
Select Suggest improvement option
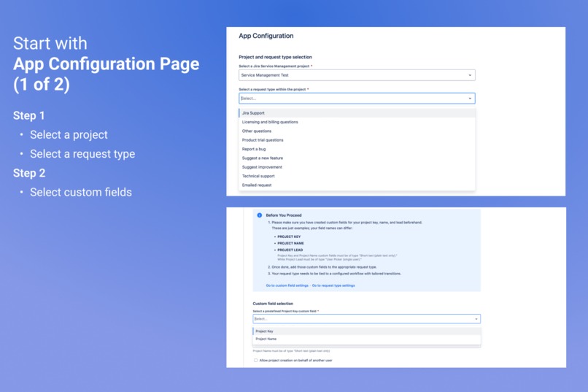(357, 167)
